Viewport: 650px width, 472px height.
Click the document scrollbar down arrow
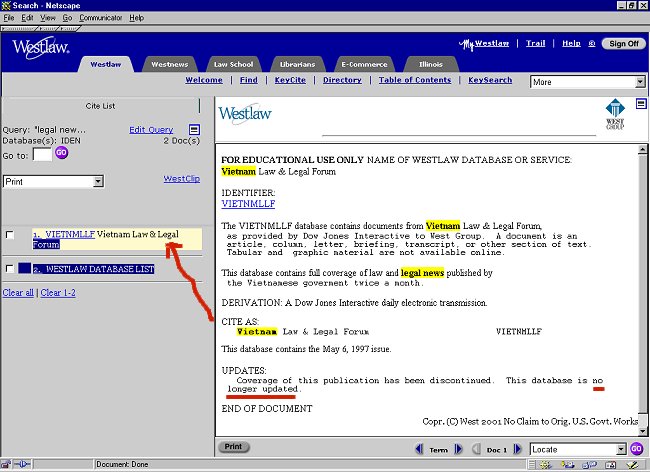[x=642, y=431]
